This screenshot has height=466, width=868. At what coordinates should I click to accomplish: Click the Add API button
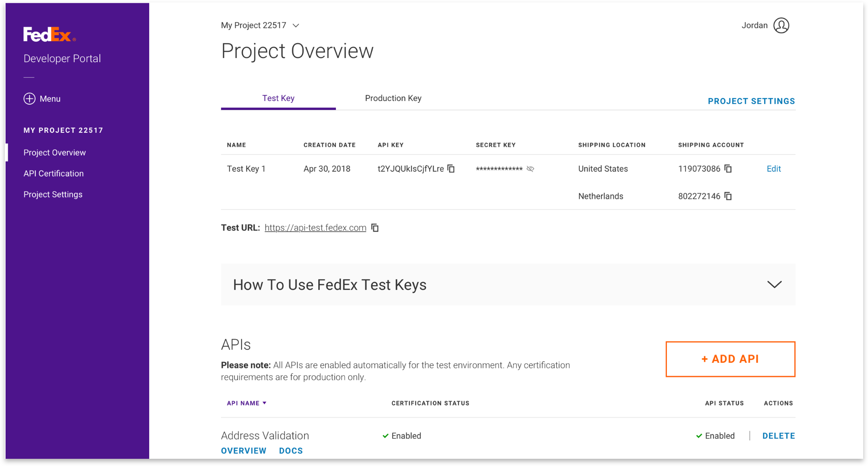coord(730,359)
